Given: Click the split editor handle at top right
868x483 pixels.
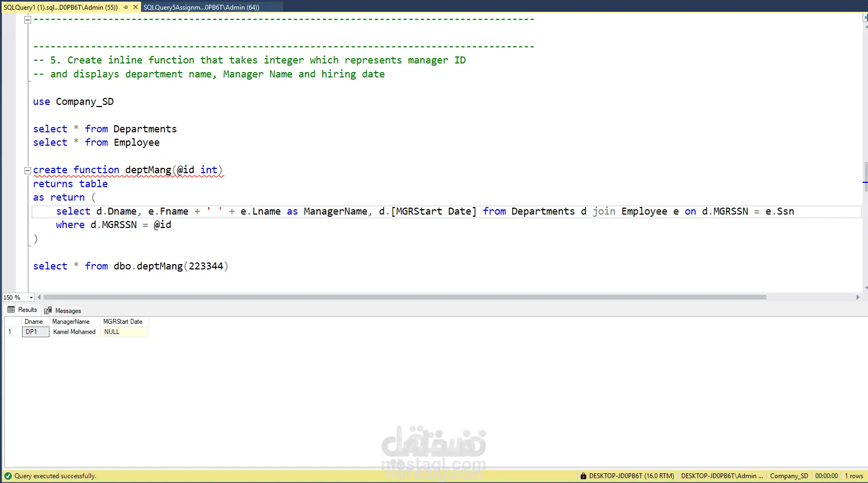Looking at the screenshot, I should 865,18.
